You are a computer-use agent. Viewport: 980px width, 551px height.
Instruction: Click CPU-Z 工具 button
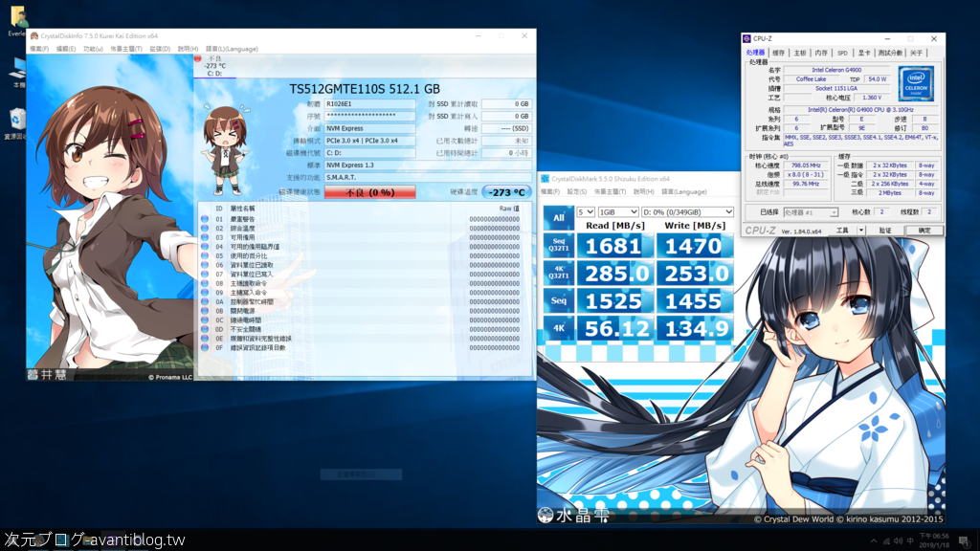pyautogui.click(x=842, y=231)
